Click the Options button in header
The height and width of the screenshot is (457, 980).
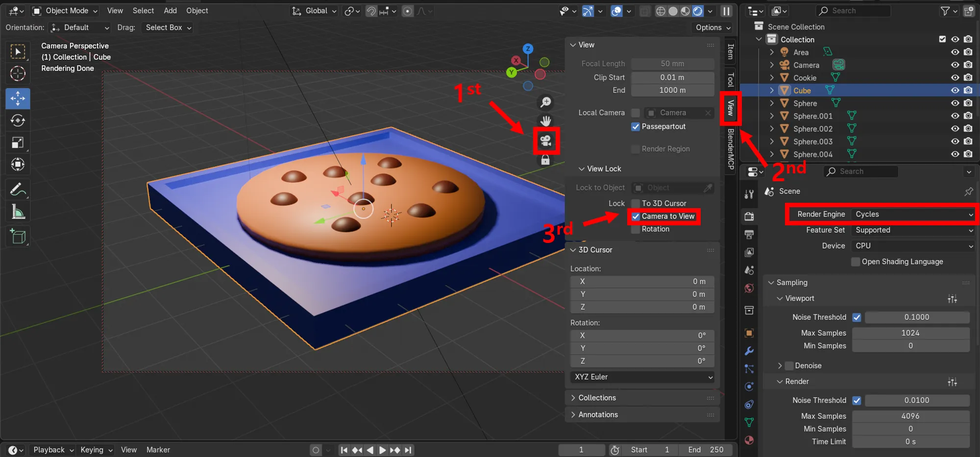[712, 28]
